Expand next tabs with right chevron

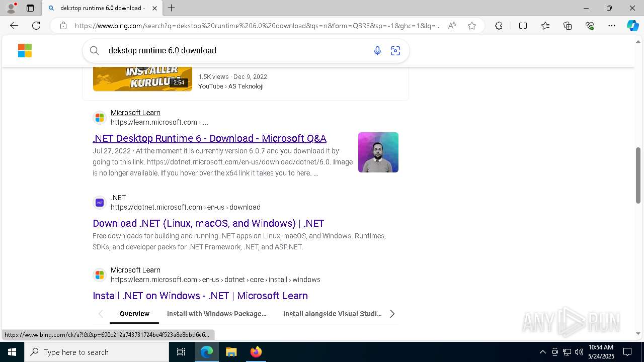tap(392, 314)
